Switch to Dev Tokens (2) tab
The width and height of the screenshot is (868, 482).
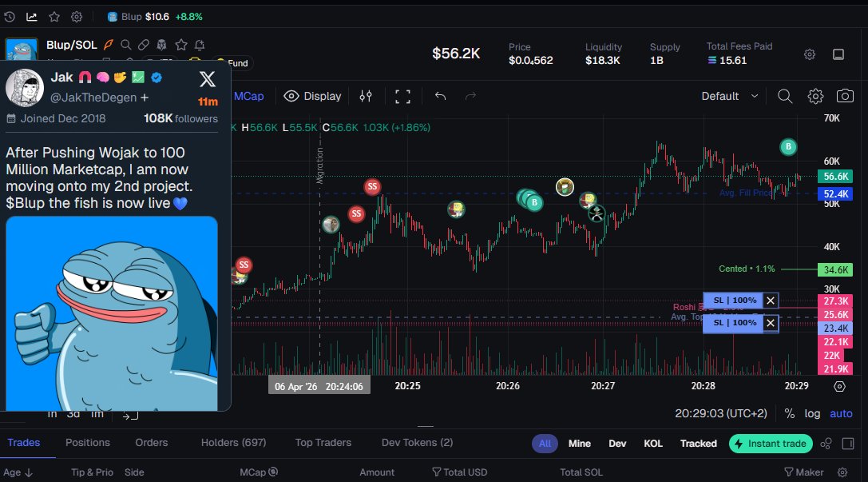click(417, 443)
